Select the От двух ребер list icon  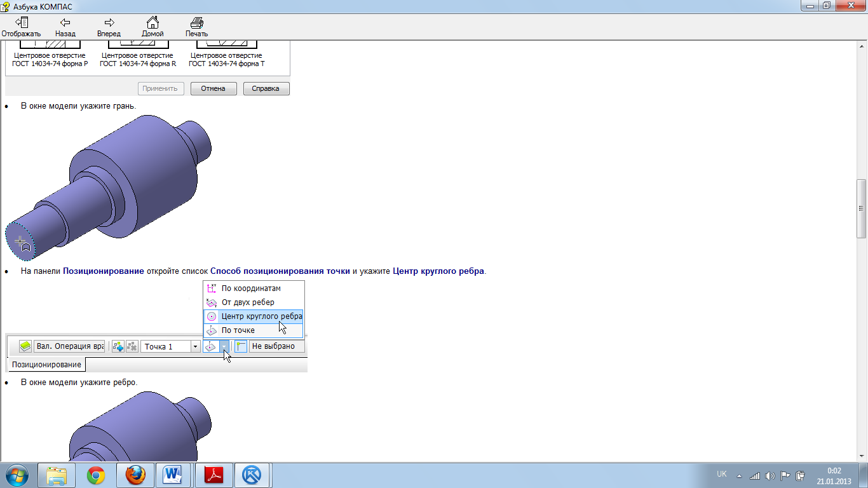212,302
